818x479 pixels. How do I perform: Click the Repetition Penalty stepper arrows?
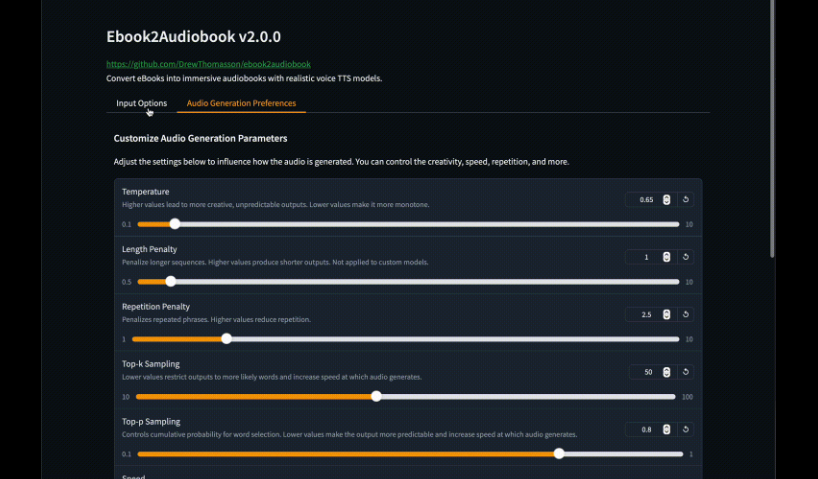click(x=667, y=315)
